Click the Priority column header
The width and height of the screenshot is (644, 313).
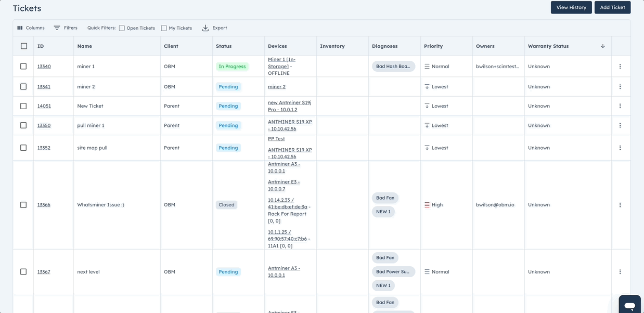[x=433, y=46]
